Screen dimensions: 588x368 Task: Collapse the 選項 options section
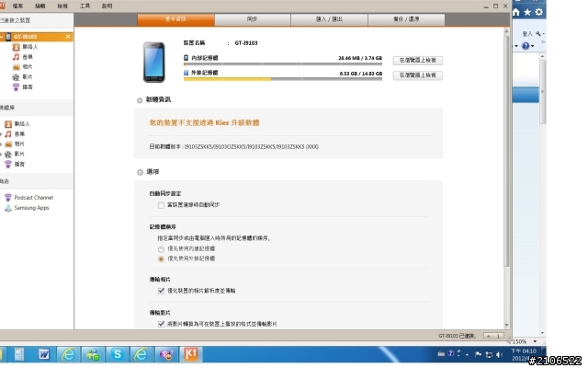point(140,172)
